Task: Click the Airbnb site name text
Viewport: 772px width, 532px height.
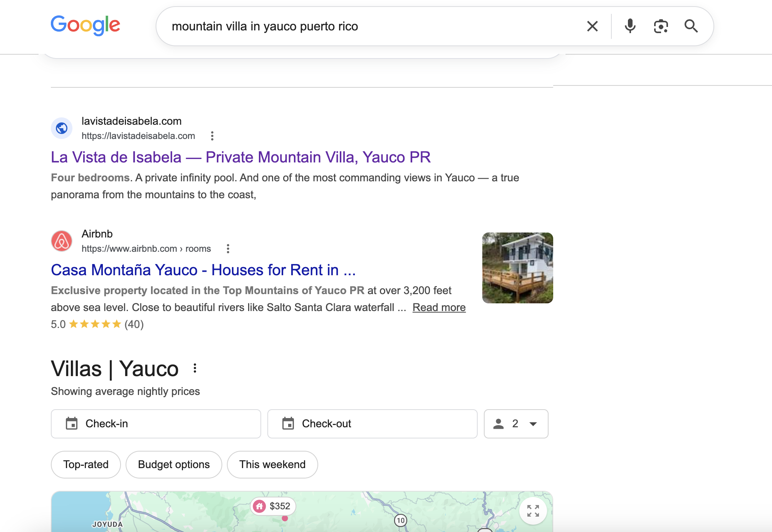Action: point(97,234)
